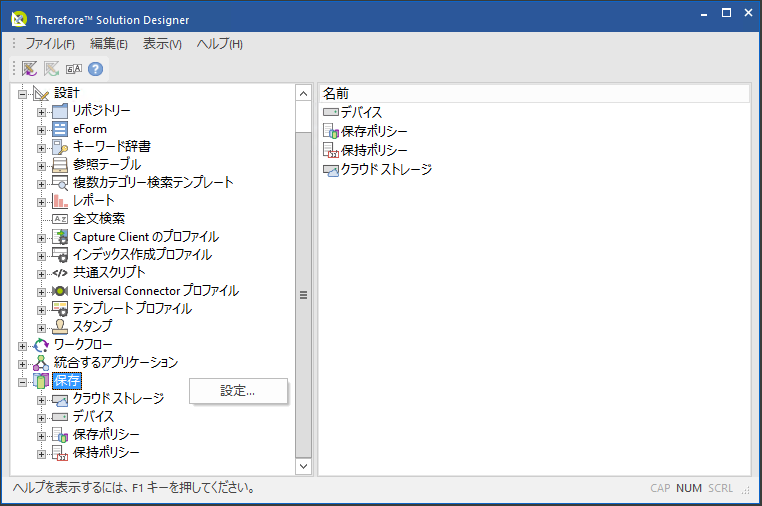This screenshot has height=506, width=762.
Task: Open the 編集(E) menu
Action: pyautogui.click(x=109, y=44)
